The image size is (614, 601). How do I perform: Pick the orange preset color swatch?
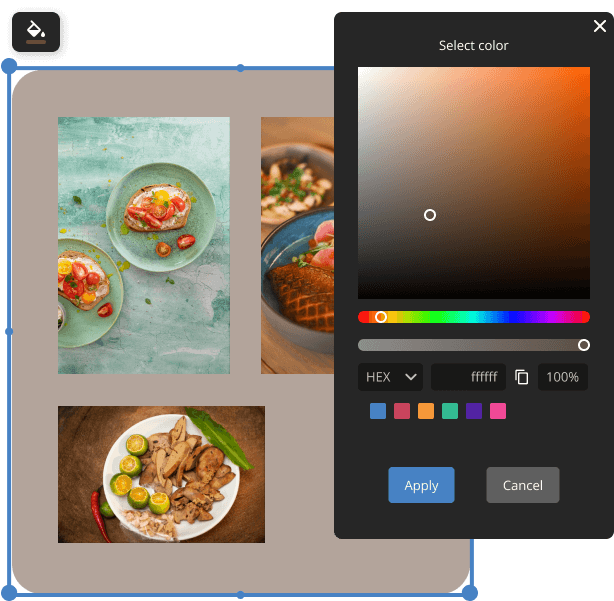coord(426,411)
